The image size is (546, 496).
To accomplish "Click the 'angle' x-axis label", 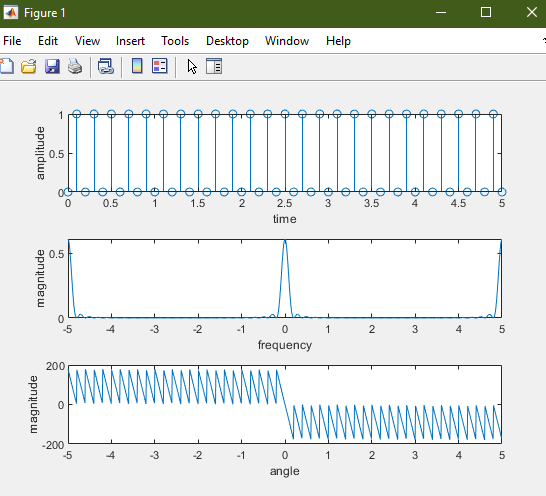I will point(285,471).
